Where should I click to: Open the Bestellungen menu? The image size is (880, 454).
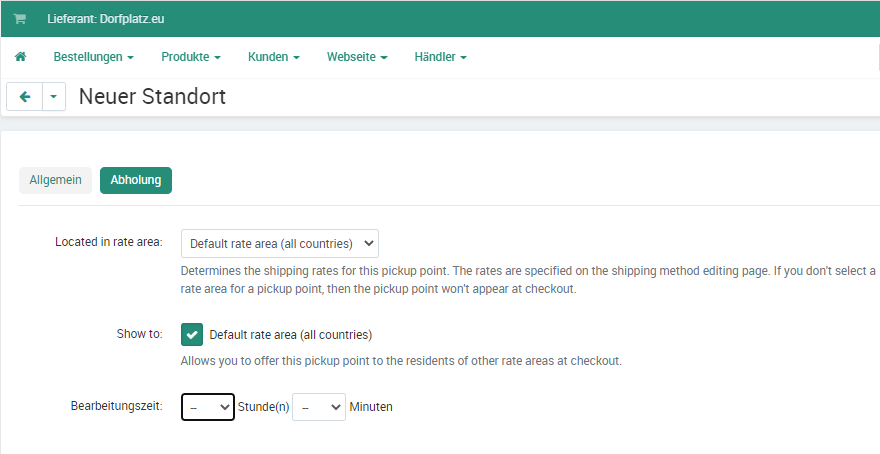tap(94, 57)
